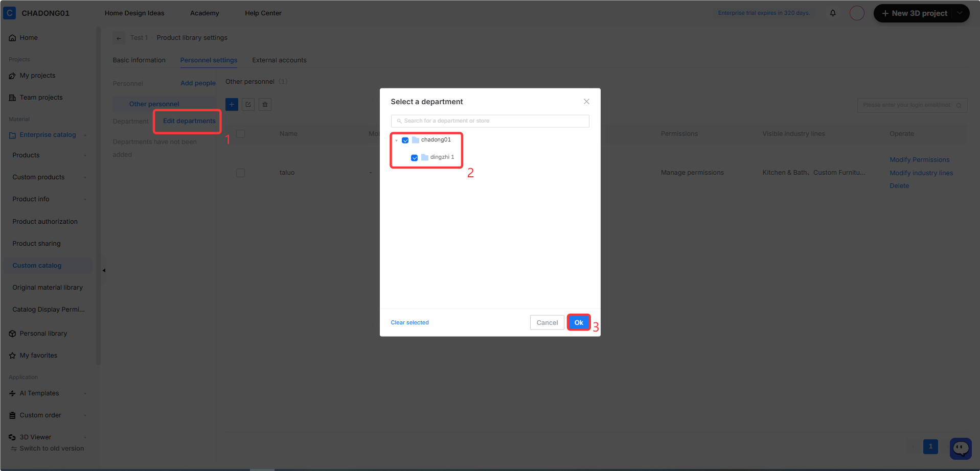This screenshot has height=471, width=980.
Task: Click the Modify Permissions link
Action: (919, 160)
